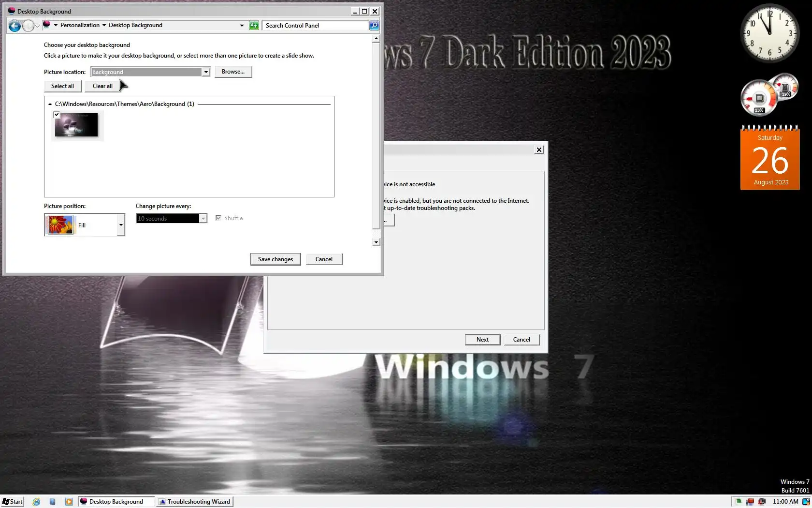This screenshot has height=508, width=812.
Task: Click the dark system tray icon beside the clock
Action: 762,502
